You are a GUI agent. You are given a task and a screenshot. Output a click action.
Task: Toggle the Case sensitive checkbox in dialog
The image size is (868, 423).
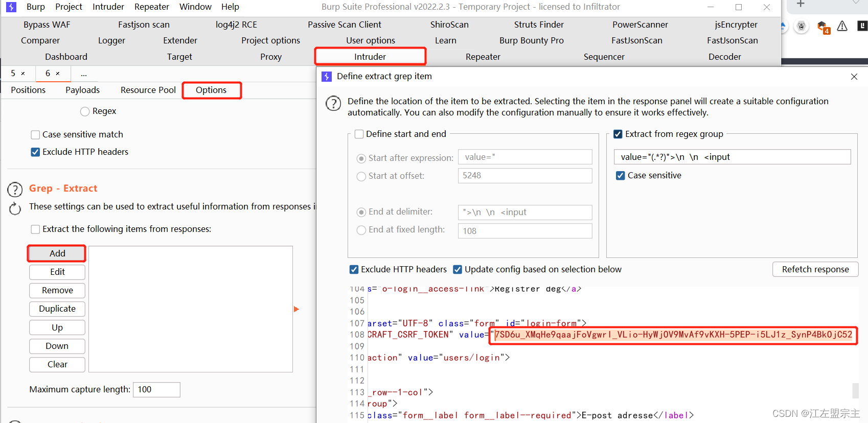(x=620, y=176)
